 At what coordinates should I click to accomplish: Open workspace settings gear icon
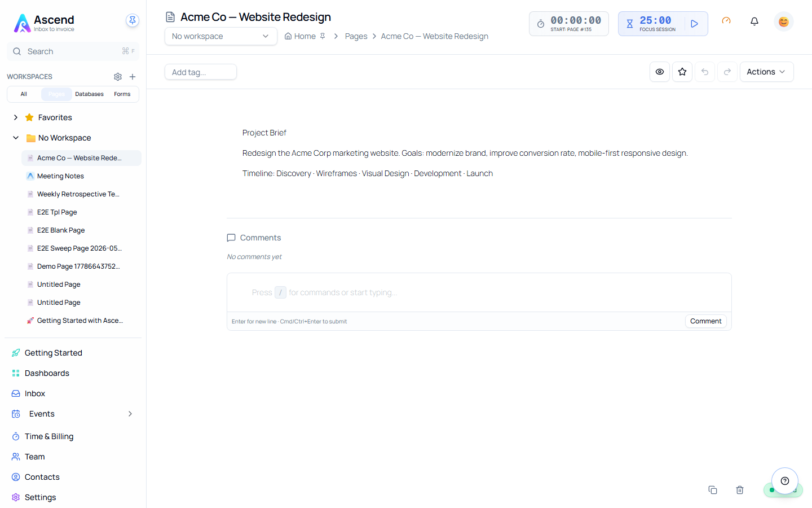click(118, 77)
